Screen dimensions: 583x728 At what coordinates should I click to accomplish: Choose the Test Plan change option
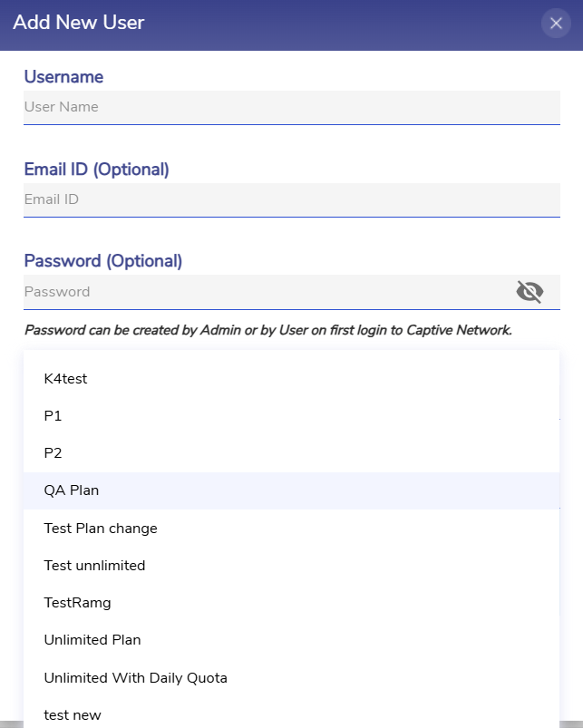coord(101,529)
